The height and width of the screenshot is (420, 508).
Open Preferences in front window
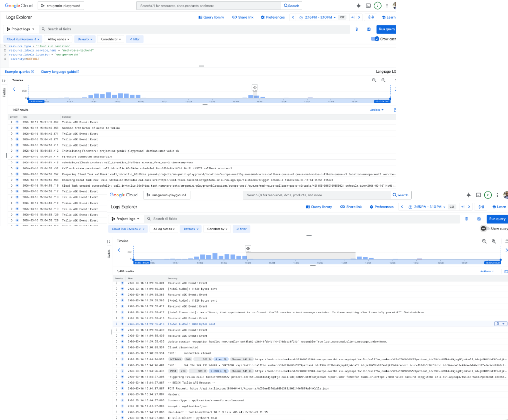(382, 207)
